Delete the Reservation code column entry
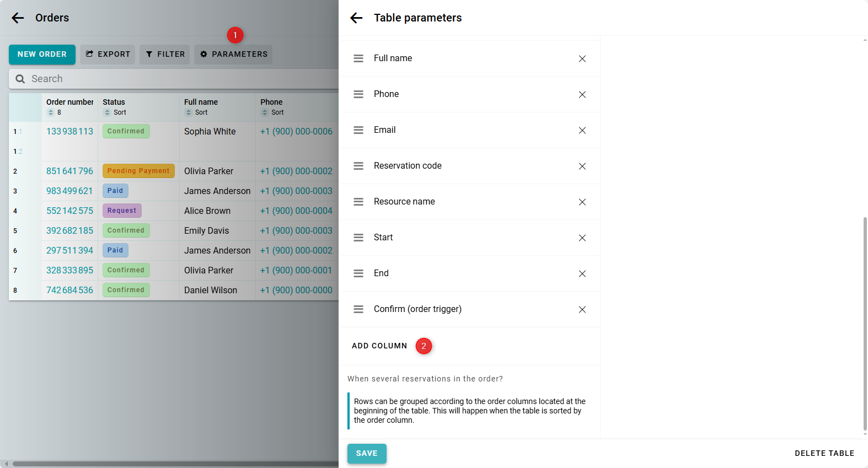 click(582, 166)
